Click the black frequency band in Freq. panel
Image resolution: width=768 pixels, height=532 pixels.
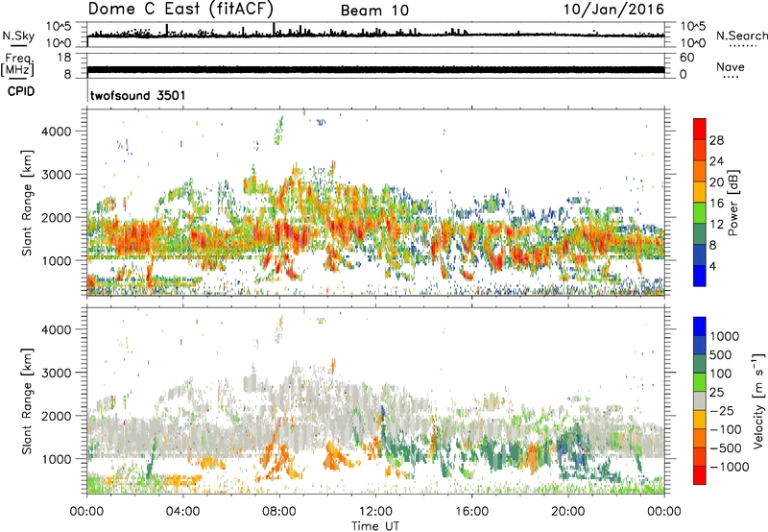(375, 69)
